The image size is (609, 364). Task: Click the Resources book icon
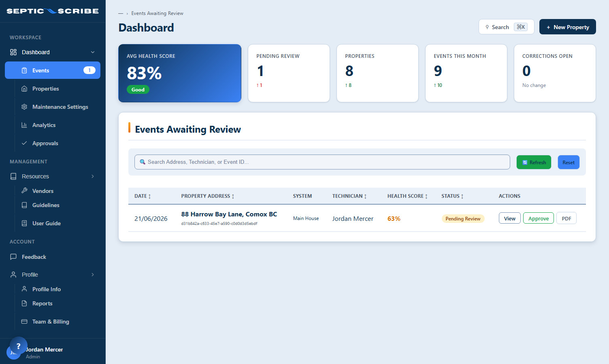coord(13,176)
